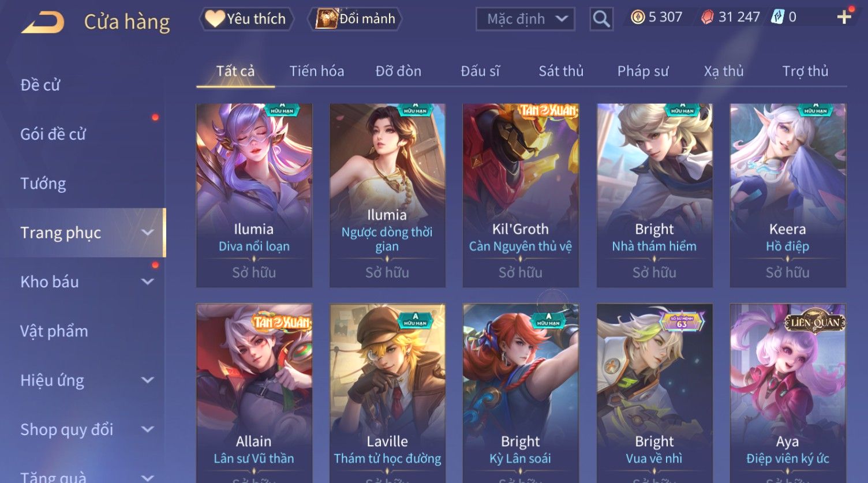Screen dimensions: 868x483
Task: Add currency with the plus icon
Action: (844, 17)
